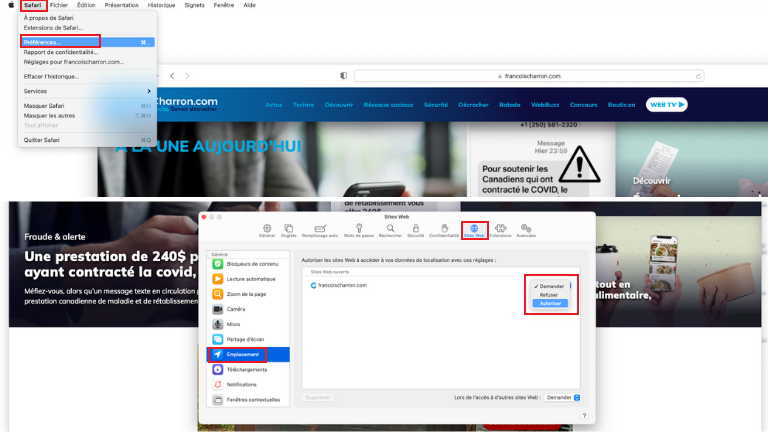Open the Avancées preferences tab

pos(526,231)
